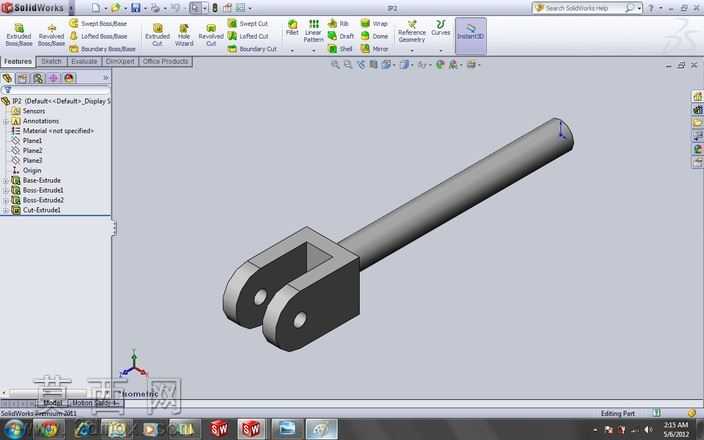The width and height of the screenshot is (704, 440).
Task: Select the Dome tool
Action: tap(374, 36)
